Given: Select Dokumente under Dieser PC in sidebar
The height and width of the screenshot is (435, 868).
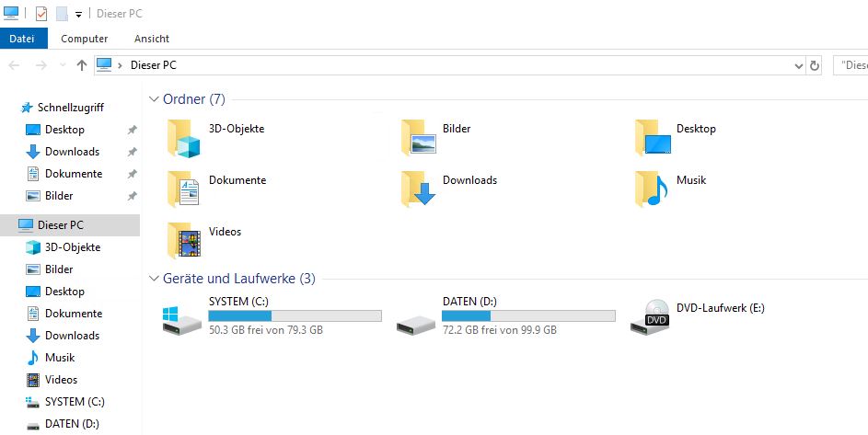Looking at the screenshot, I should [x=74, y=314].
